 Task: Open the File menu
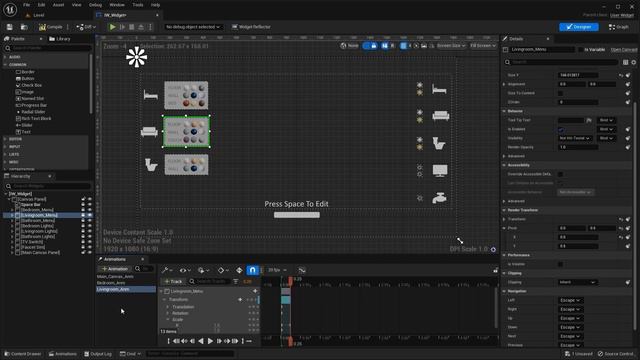[x=27, y=5]
